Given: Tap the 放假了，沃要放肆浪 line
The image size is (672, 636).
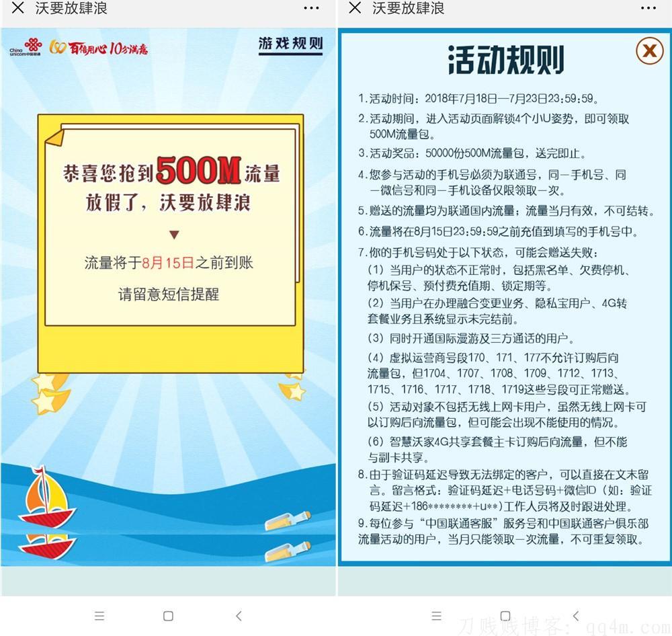Looking at the screenshot, I should (x=168, y=202).
